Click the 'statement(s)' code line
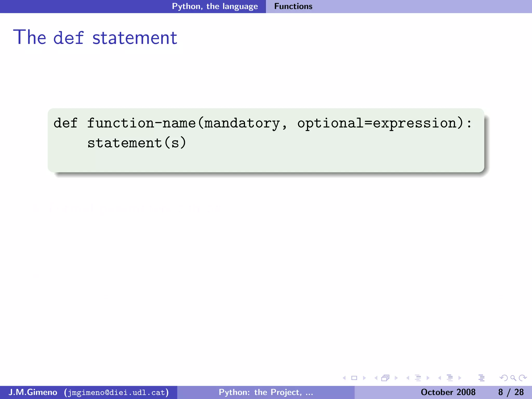 click(x=137, y=143)
